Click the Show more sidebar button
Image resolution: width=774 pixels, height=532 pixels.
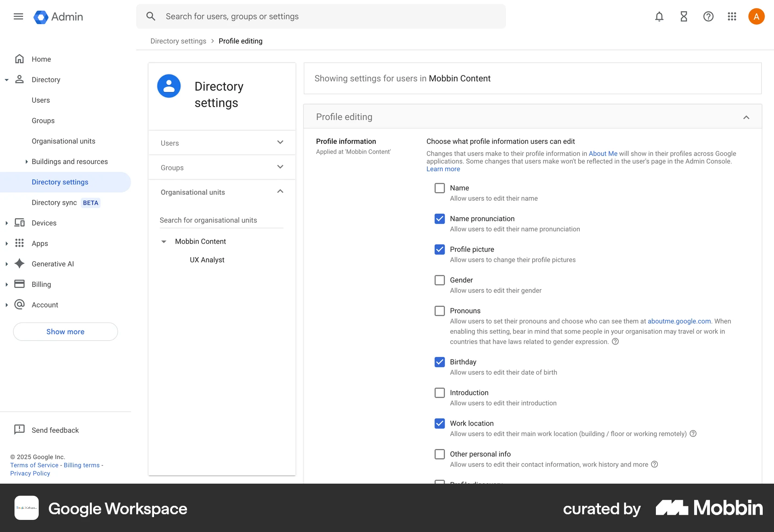pos(65,332)
